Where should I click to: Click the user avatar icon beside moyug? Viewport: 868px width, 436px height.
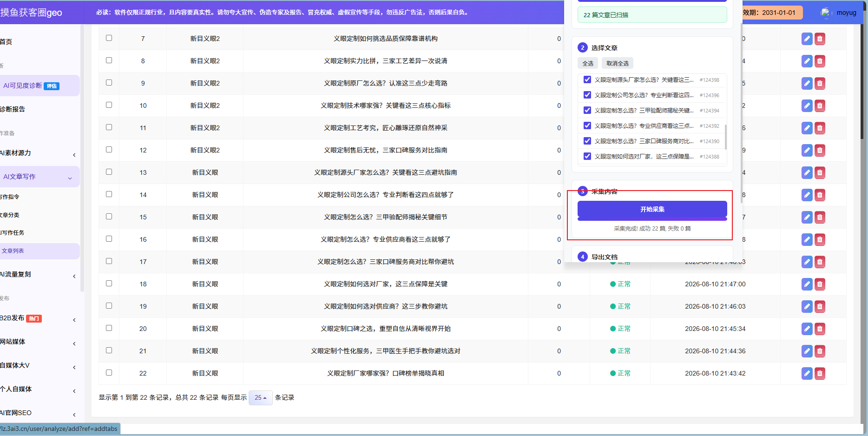pyautogui.click(x=825, y=13)
